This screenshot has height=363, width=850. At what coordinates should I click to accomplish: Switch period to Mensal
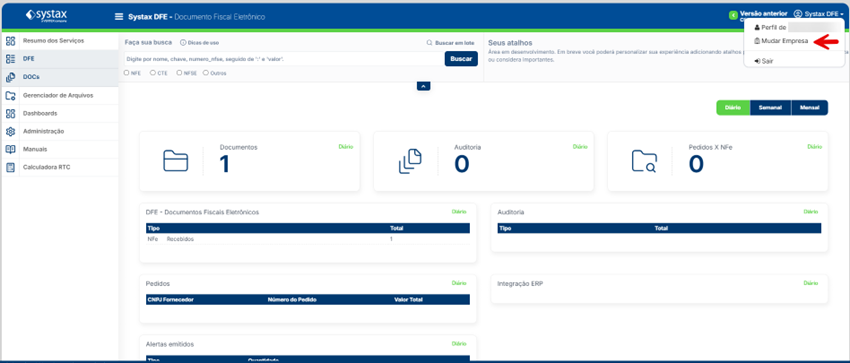[x=809, y=107]
